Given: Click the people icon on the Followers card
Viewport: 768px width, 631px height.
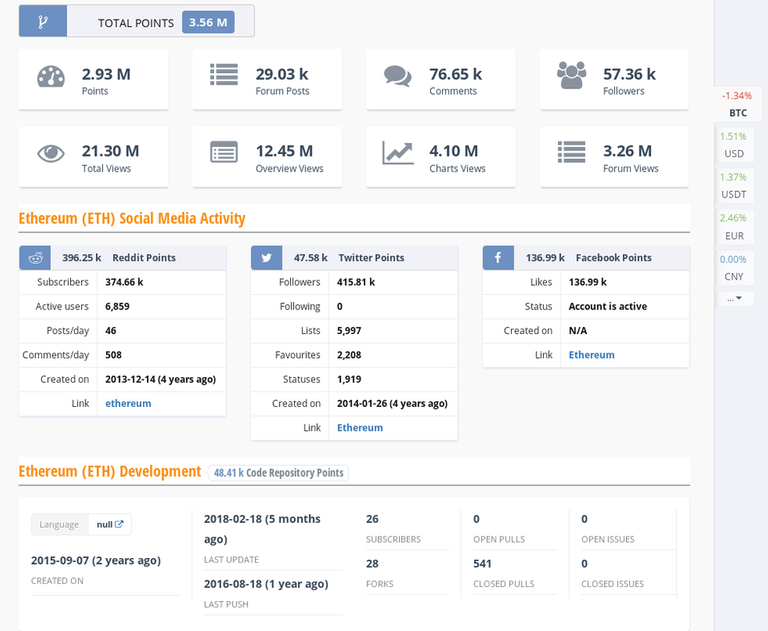Looking at the screenshot, I should tap(571, 75).
